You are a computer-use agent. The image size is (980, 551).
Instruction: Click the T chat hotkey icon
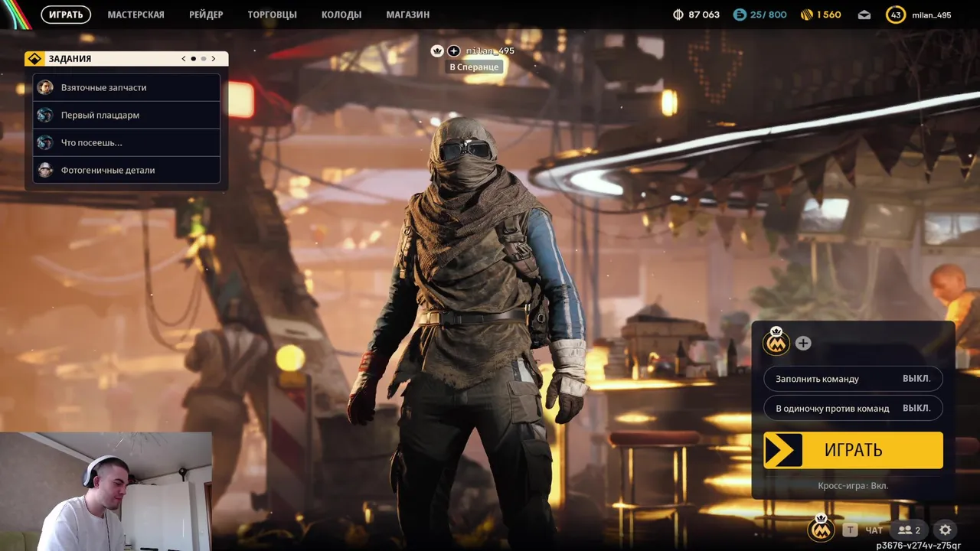(x=850, y=530)
